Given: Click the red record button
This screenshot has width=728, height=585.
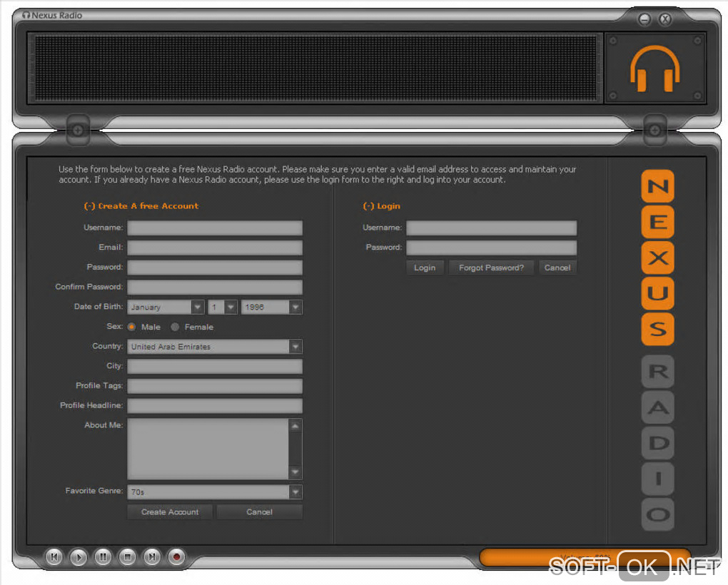Looking at the screenshot, I should tap(176, 556).
